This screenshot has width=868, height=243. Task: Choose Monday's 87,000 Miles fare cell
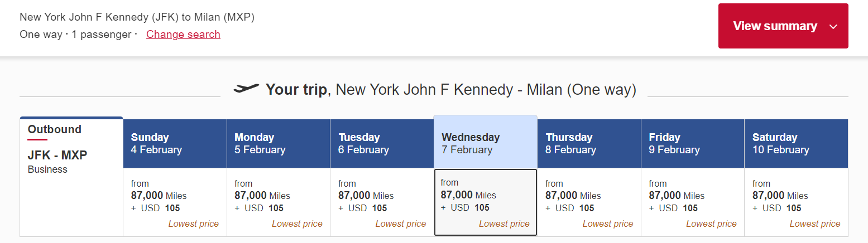[x=279, y=202]
